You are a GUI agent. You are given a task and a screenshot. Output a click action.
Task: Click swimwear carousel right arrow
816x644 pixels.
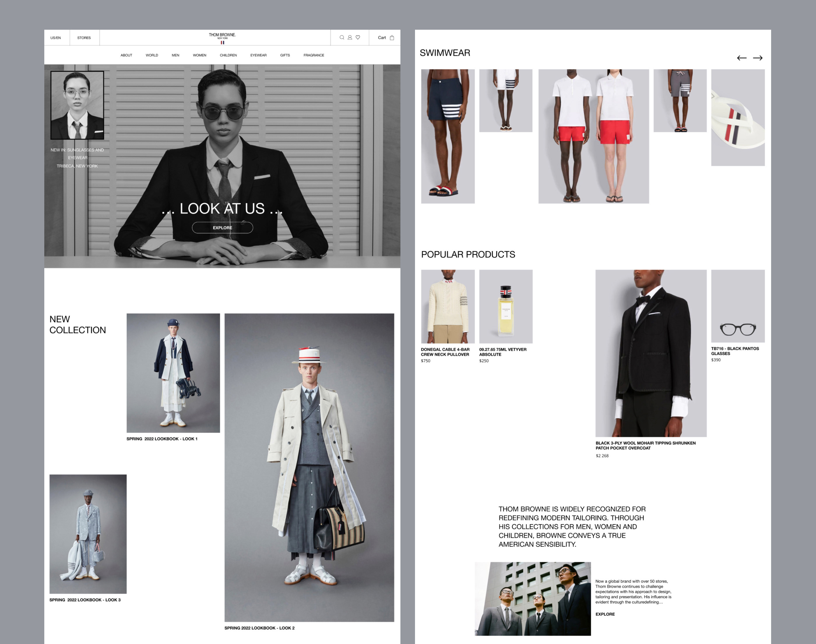(x=757, y=58)
